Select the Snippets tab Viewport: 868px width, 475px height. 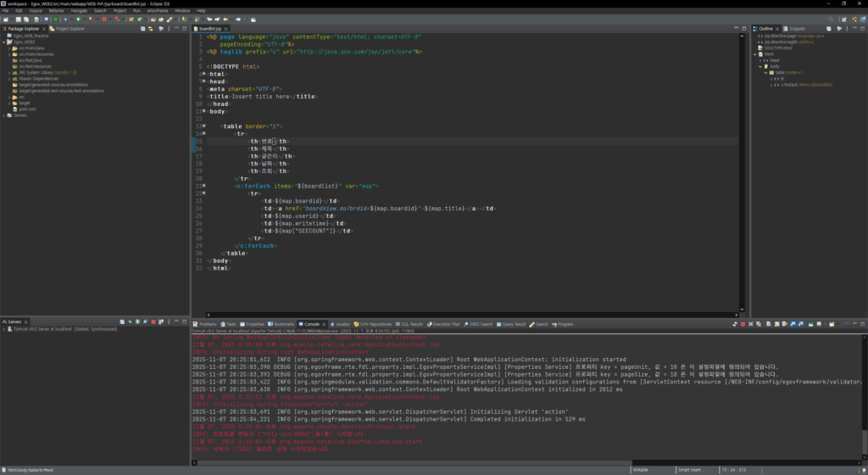798,28
